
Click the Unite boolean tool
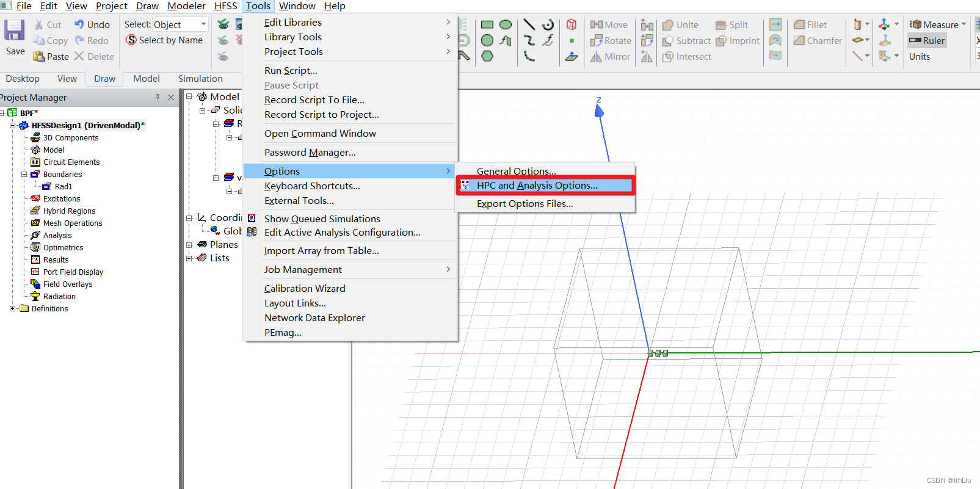pos(680,25)
